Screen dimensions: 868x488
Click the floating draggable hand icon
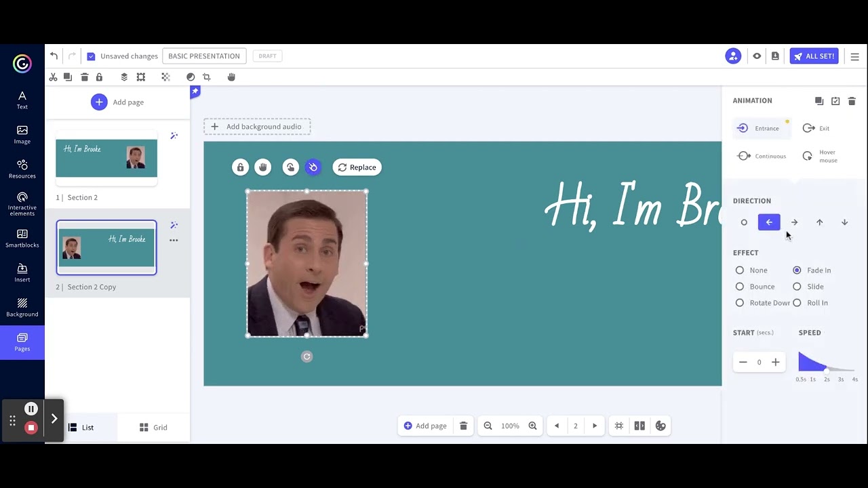tap(263, 167)
